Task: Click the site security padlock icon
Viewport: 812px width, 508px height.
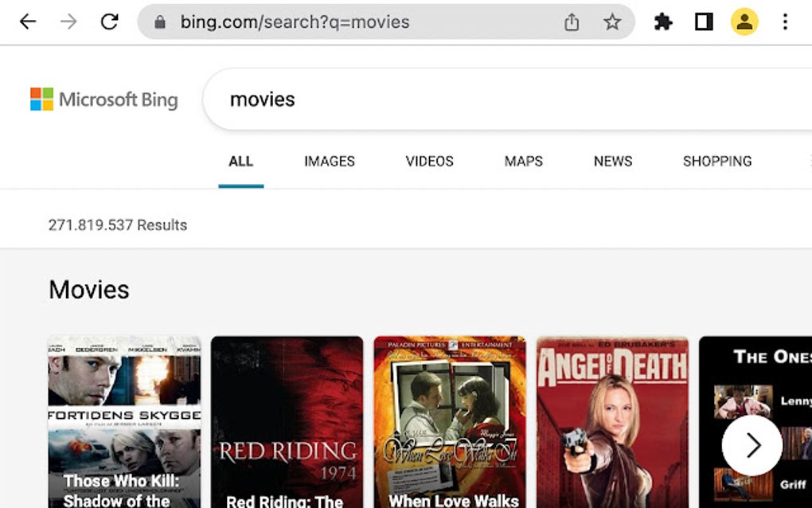Action: click(x=162, y=21)
